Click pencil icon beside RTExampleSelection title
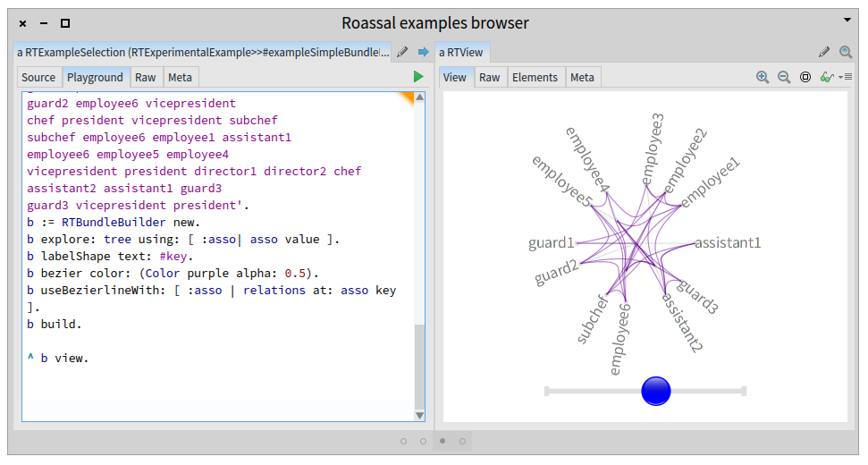The width and height of the screenshot is (868, 465). (x=403, y=53)
